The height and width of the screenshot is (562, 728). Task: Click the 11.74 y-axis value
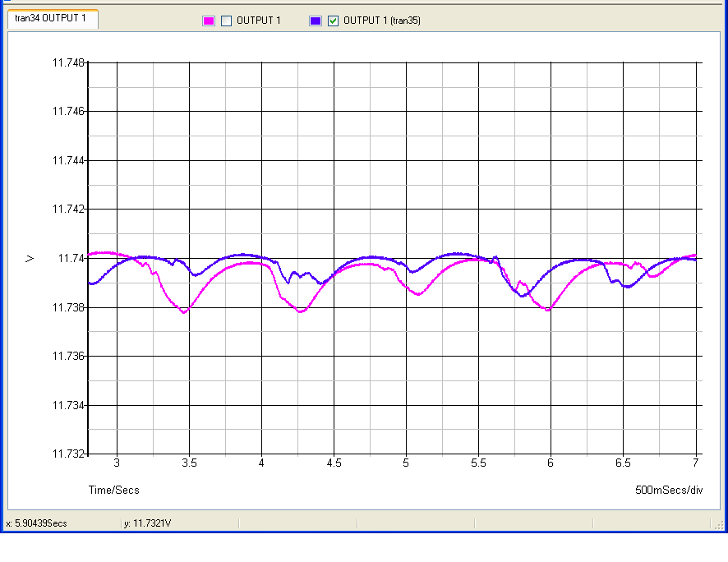[71, 259]
